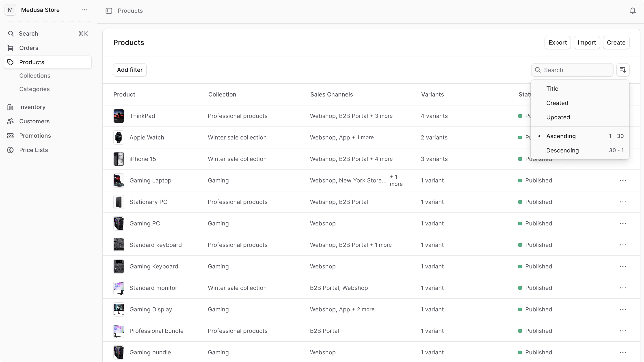Create a new product
This screenshot has width=644, height=362.
point(616,43)
